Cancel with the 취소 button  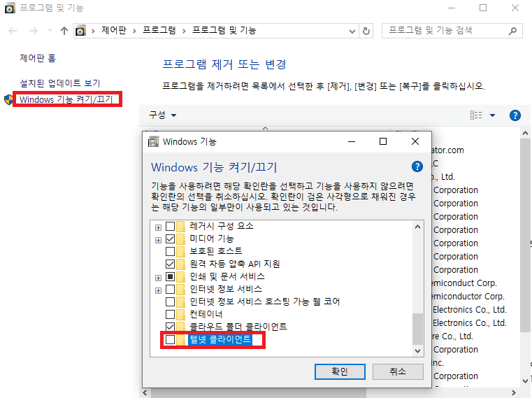(398, 371)
